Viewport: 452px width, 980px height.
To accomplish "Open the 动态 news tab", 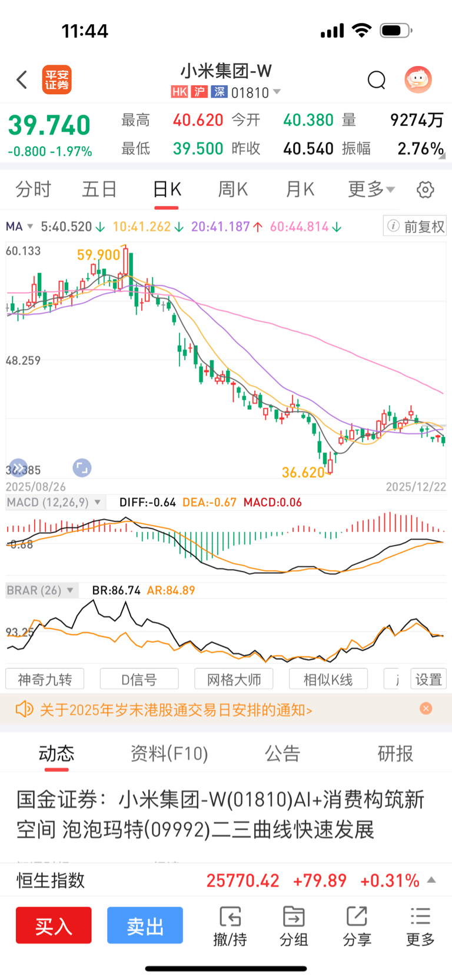I will pyautogui.click(x=56, y=753).
